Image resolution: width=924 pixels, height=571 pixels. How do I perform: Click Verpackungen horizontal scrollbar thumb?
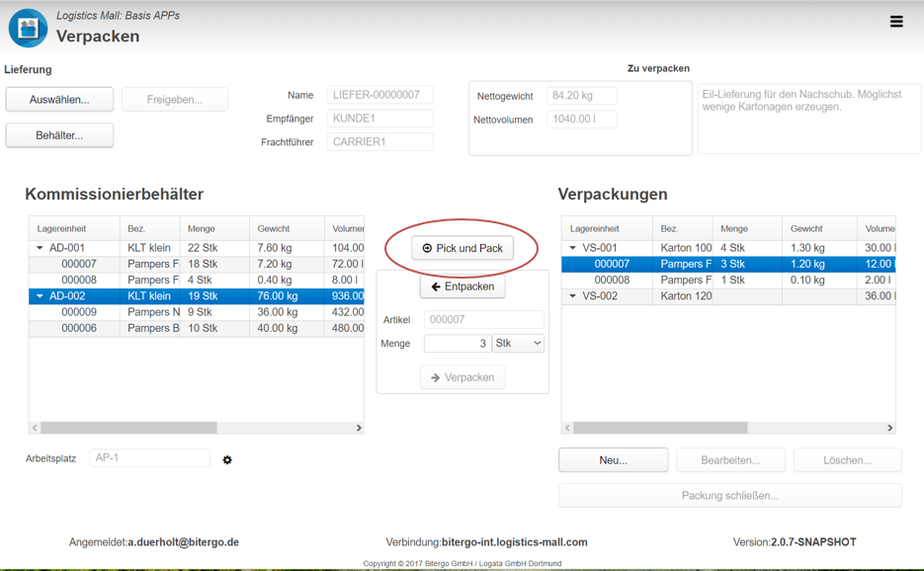point(660,428)
